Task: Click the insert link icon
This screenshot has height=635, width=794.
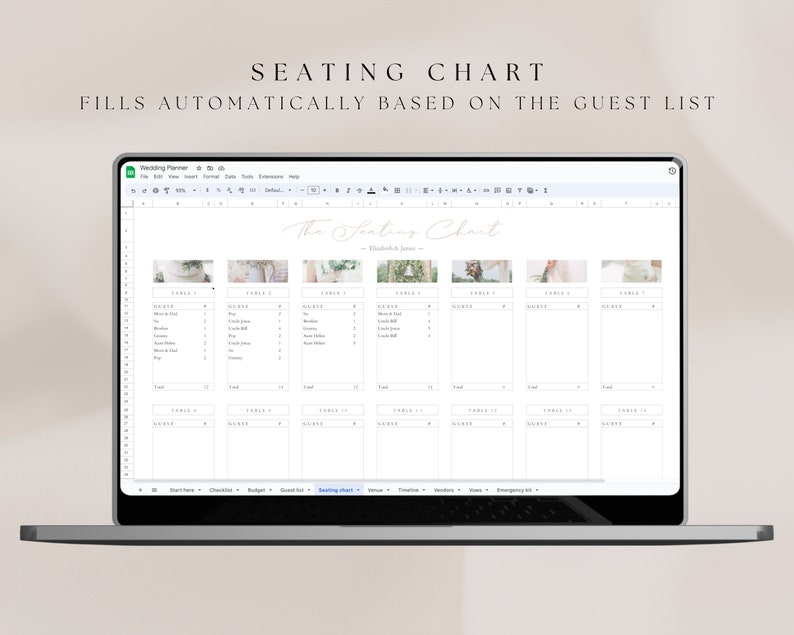Action: click(486, 191)
